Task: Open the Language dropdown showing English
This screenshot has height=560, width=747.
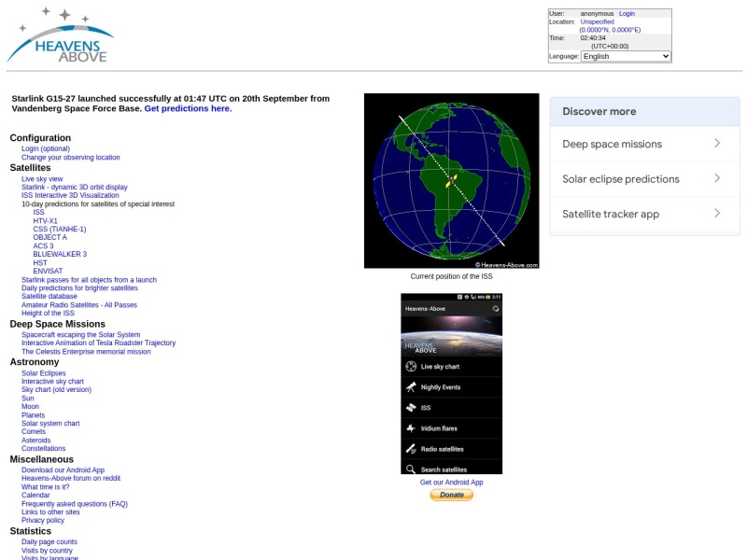Action: tap(626, 56)
